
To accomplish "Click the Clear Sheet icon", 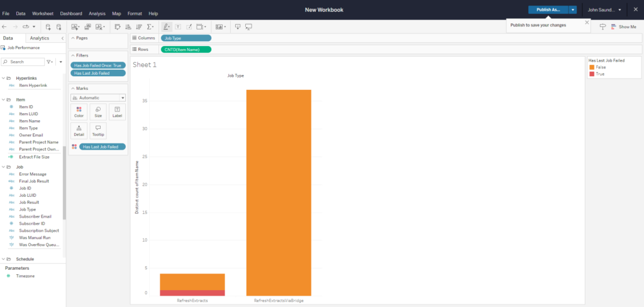I will click(100, 26).
